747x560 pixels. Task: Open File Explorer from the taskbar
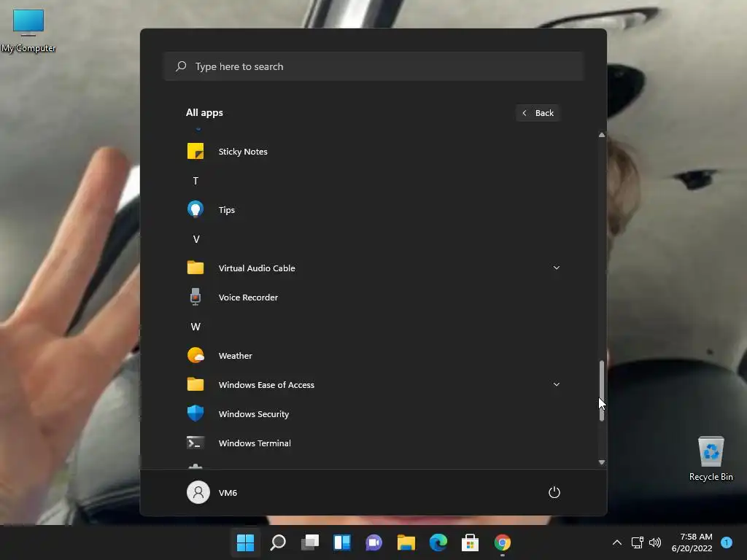pos(406,542)
